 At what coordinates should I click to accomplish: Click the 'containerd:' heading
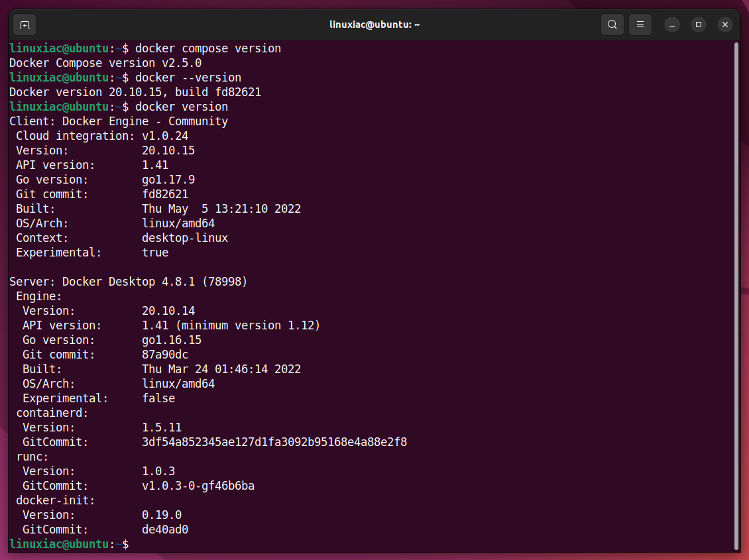52,413
